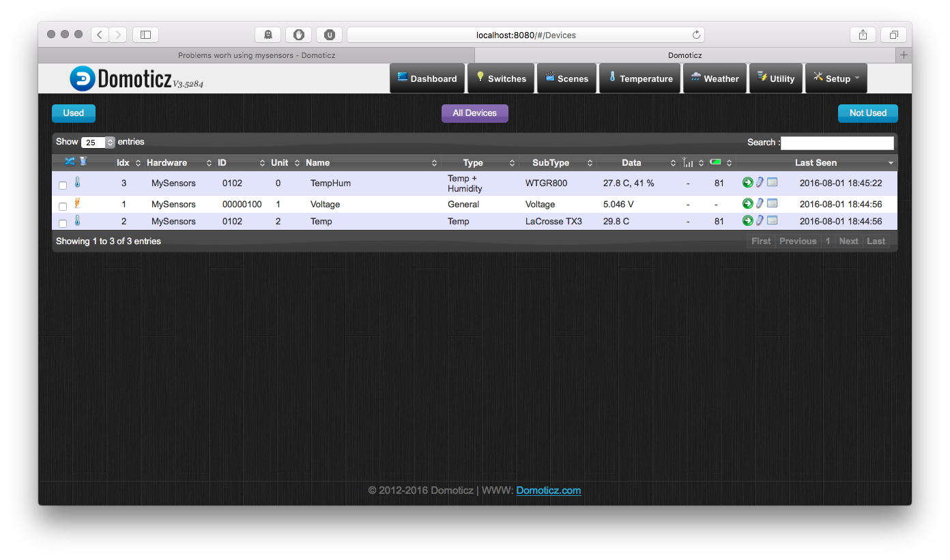Sort devices by the ID column header

tap(241, 162)
